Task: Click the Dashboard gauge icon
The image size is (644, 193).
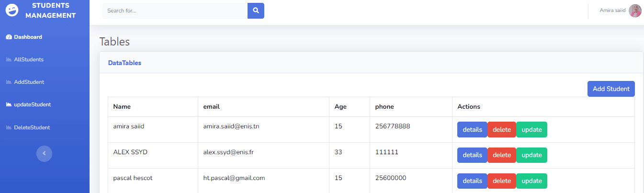Action: point(9,37)
